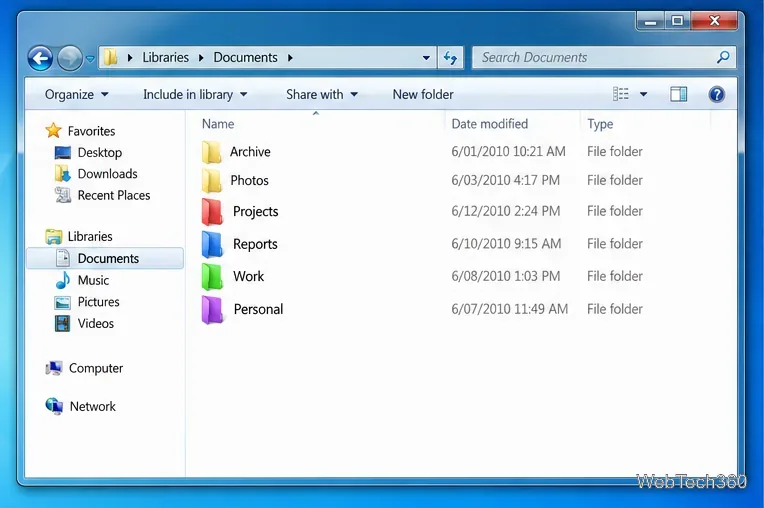This screenshot has height=508, width=764.
Task: Click the Recent Places icon
Action: click(x=62, y=195)
